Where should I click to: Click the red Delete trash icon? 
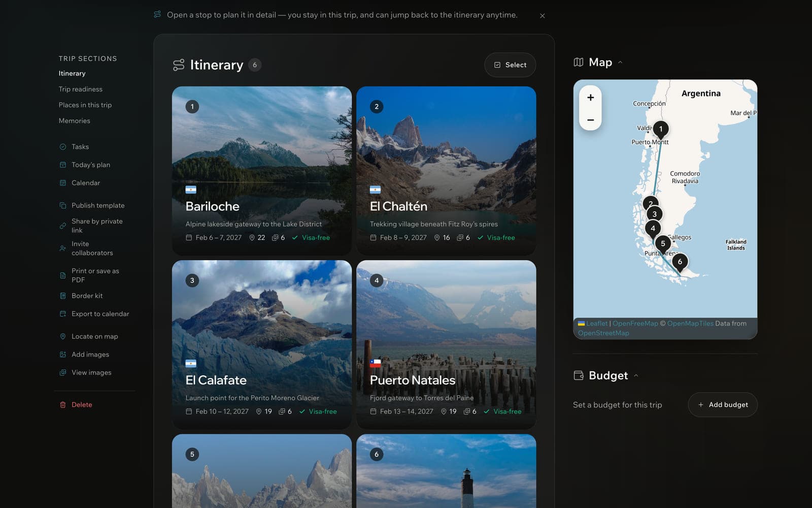point(63,405)
